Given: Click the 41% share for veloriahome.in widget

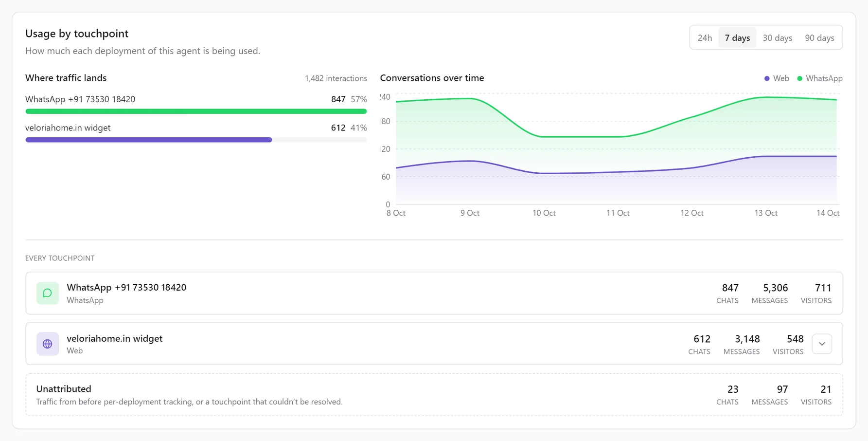Looking at the screenshot, I should coord(359,128).
